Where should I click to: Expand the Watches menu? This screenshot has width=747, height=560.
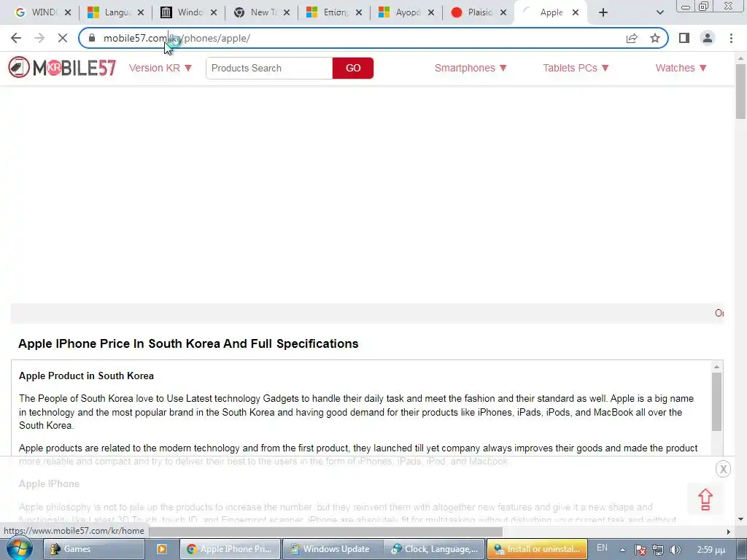tap(681, 68)
